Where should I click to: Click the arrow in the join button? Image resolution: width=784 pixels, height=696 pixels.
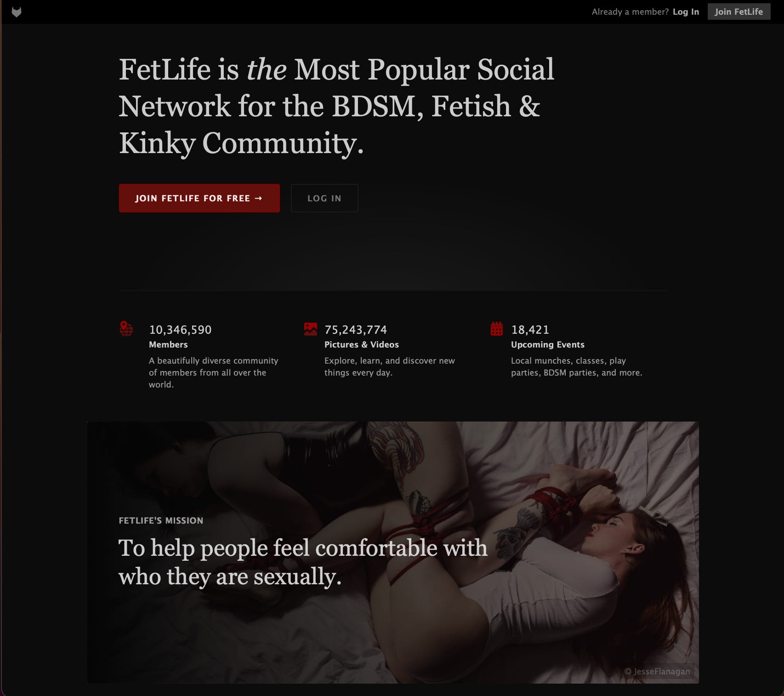click(x=258, y=198)
